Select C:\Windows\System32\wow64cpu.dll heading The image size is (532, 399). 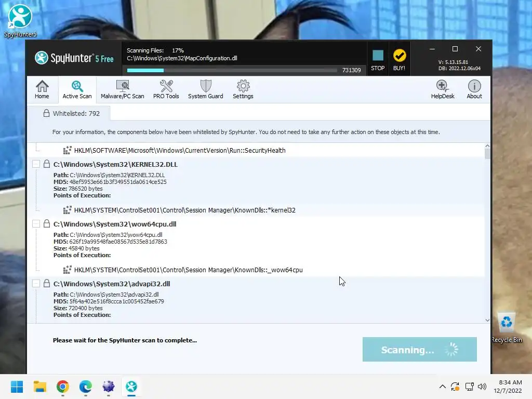(115, 224)
